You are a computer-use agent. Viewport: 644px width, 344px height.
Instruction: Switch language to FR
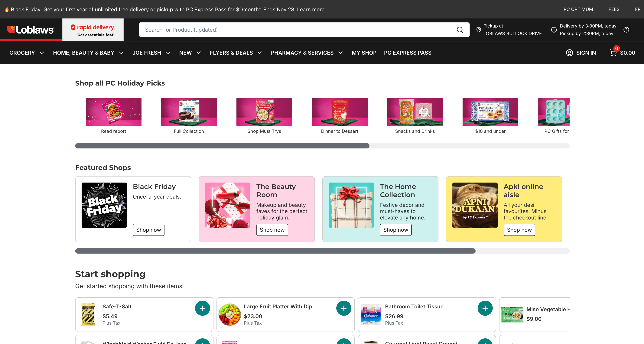tap(638, 9)
